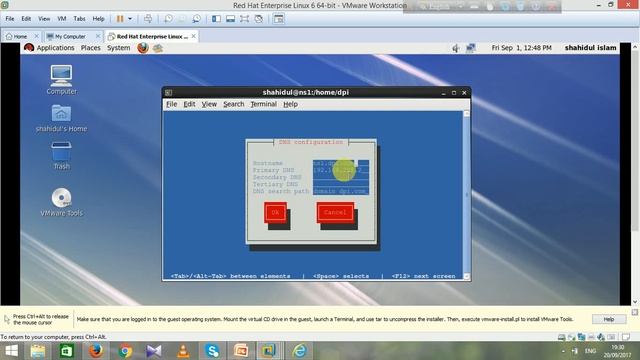Click the GNOME network connection icon
The image size is (640, 360).
[471, 48]
